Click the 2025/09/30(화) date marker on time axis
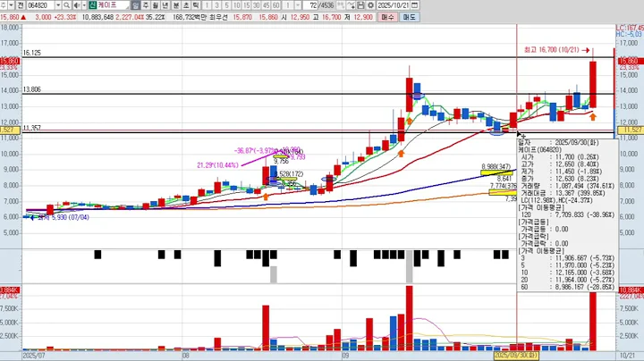This screenshot has height=361, width=644. [516, 356]
